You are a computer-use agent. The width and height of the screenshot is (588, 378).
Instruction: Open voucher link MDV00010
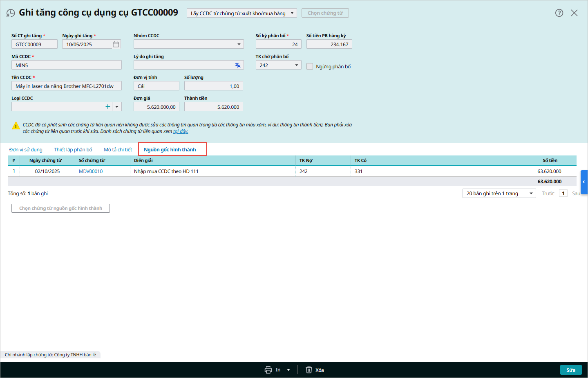(x=91, y=171)
